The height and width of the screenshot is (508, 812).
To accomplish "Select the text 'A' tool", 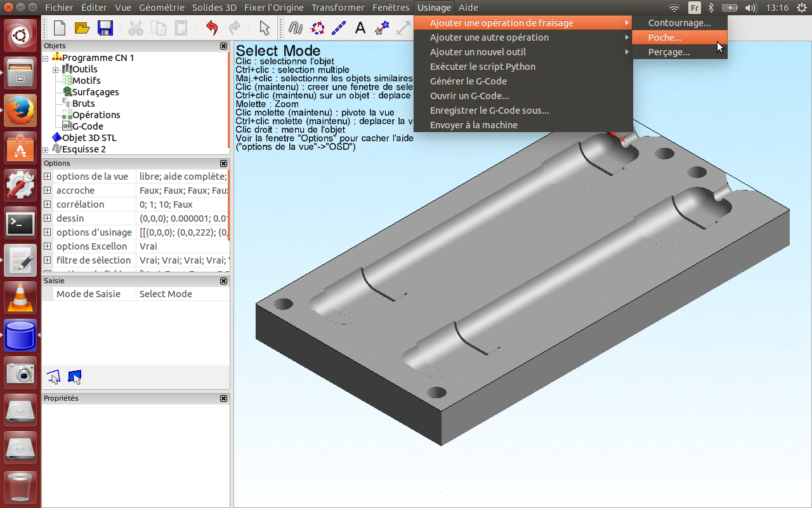I will click(360, 28).
